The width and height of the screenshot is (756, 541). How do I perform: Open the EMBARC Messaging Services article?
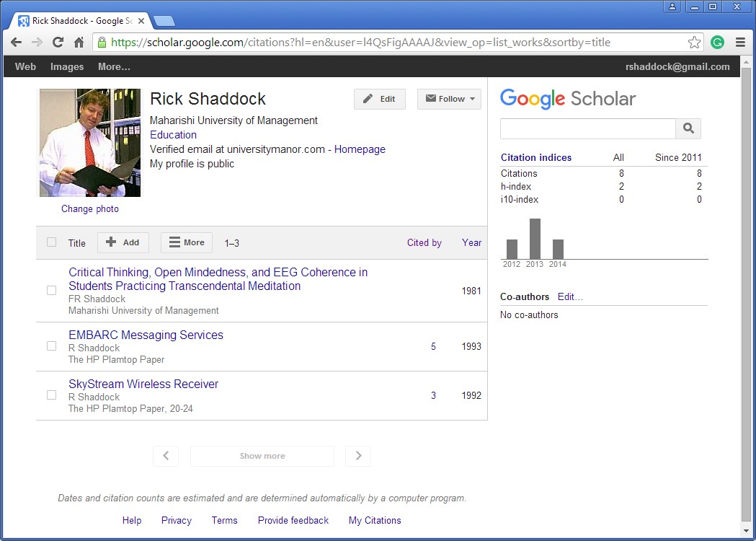(x=146, y=335)
